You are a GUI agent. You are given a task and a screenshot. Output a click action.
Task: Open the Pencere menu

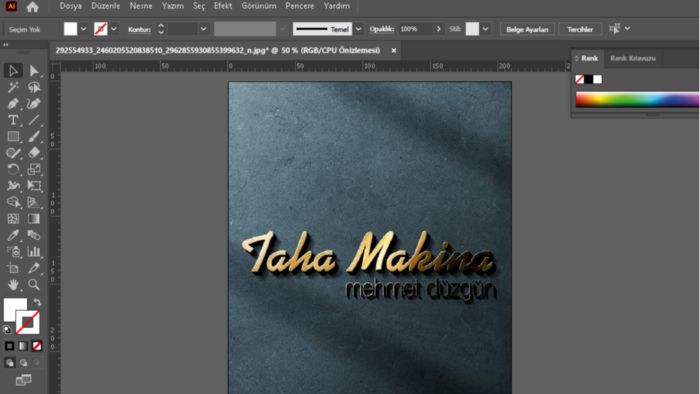pyautogui.click(x=300, y=6)
